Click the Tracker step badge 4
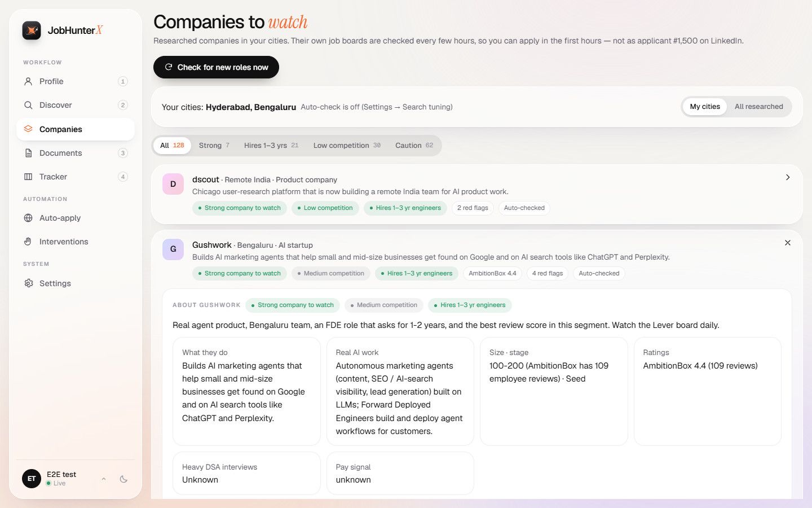The height and width of the screenshot is (508, 812). (123, 177)
